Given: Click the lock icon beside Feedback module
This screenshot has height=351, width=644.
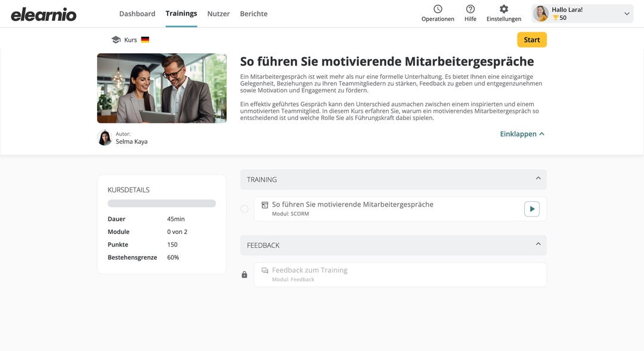Looking at the screenshot, I should click(244, 275).
